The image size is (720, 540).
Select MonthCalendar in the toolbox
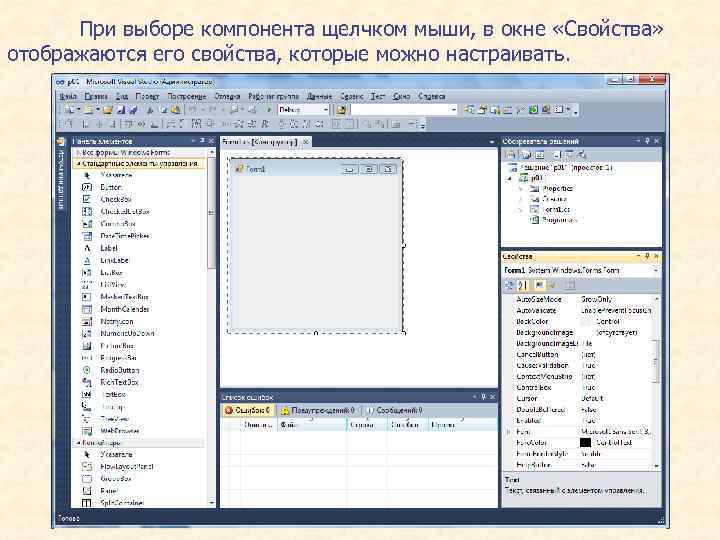pyautogui.click(x=124, y=309)
